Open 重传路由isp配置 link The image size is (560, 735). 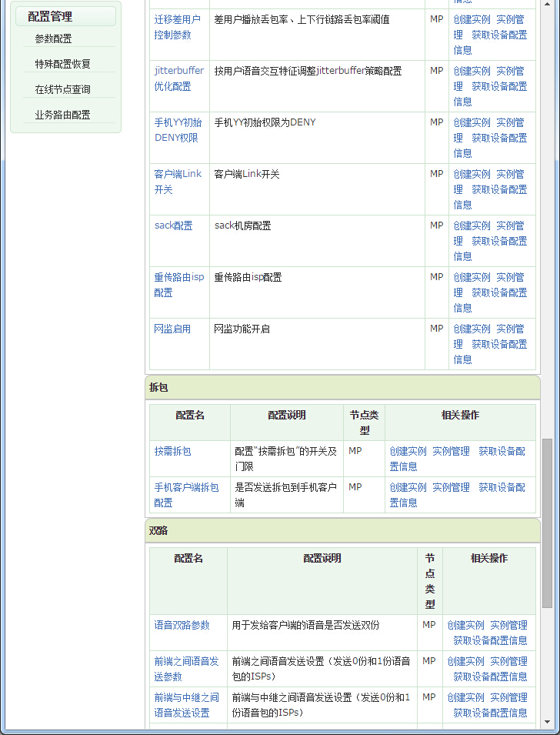[179, 285]
